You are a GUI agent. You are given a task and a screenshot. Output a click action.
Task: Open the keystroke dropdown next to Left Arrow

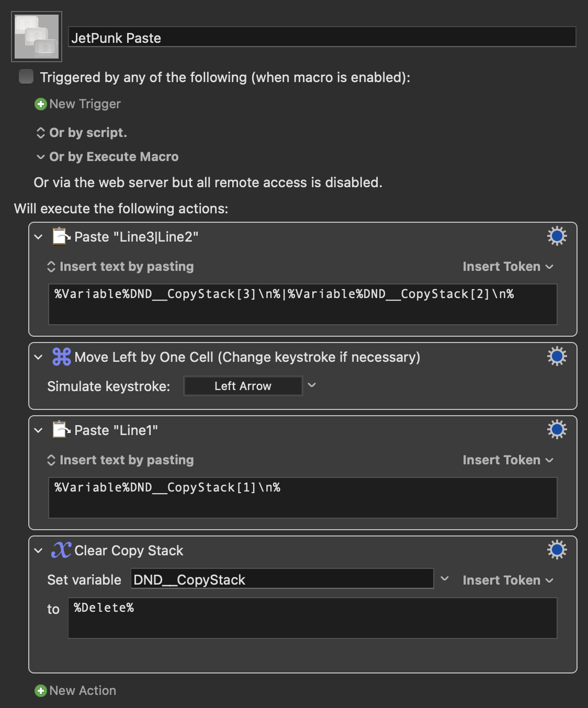(312, 385)
